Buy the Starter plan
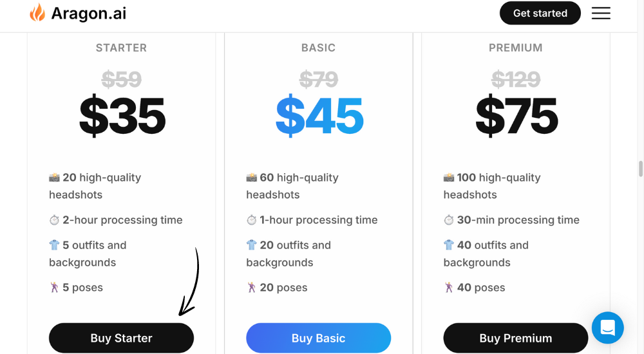This screenshot has width=644, height=354. (x=121, y=338)
